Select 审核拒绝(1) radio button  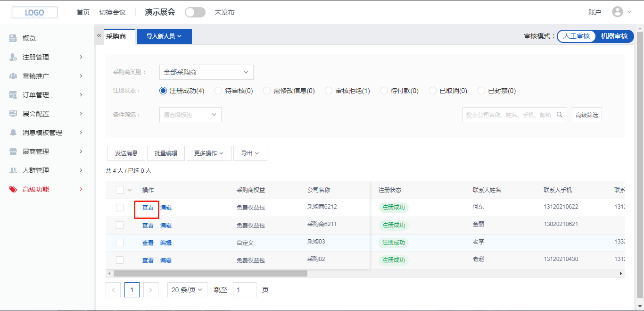(x=329, y=91)
